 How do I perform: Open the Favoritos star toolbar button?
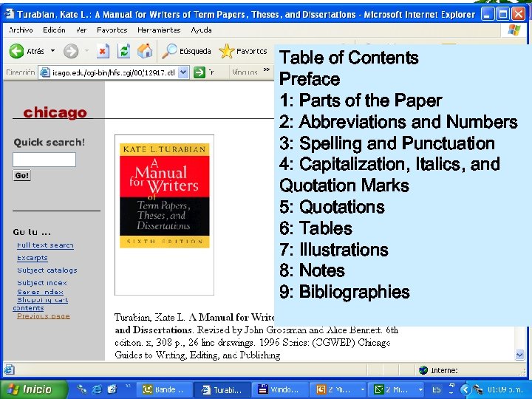[x=243, y=51]
